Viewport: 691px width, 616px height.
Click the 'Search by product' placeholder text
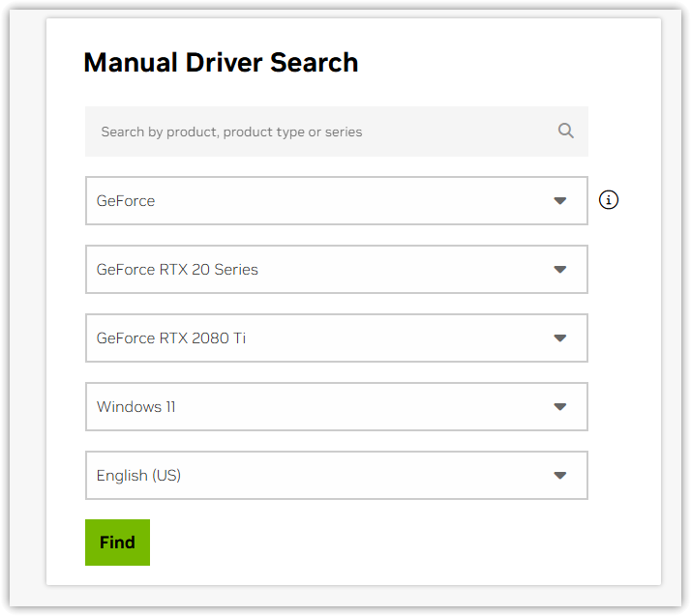point(231,132)
